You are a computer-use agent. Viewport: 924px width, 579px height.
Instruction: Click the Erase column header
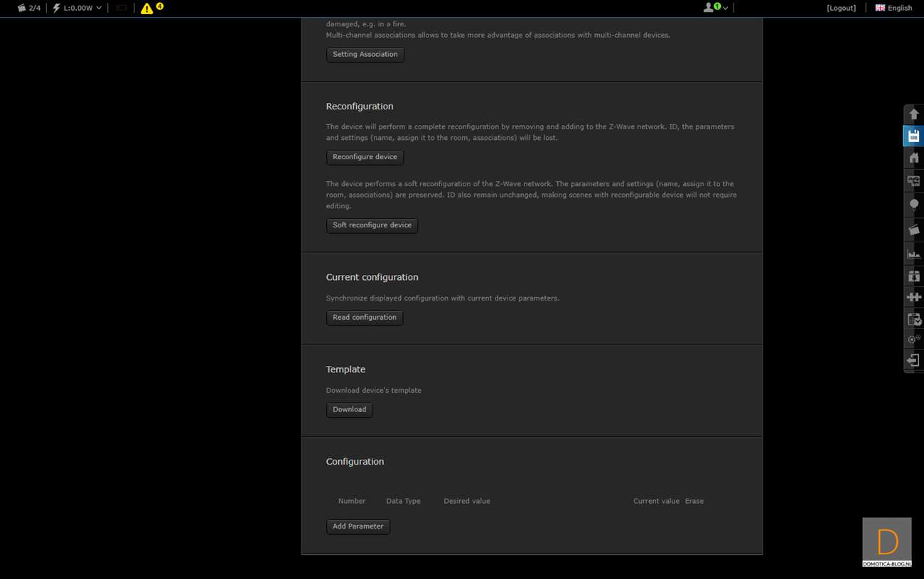(694, 501)
